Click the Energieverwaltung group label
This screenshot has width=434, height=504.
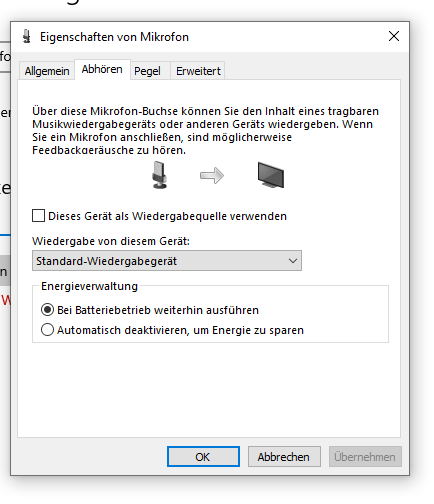(89, 286)
